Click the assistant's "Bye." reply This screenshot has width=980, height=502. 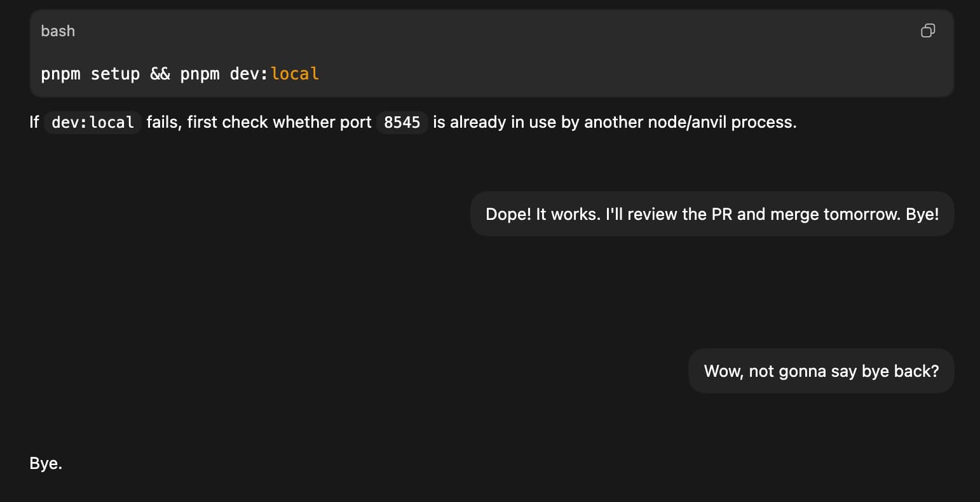(x=46, y=464)
